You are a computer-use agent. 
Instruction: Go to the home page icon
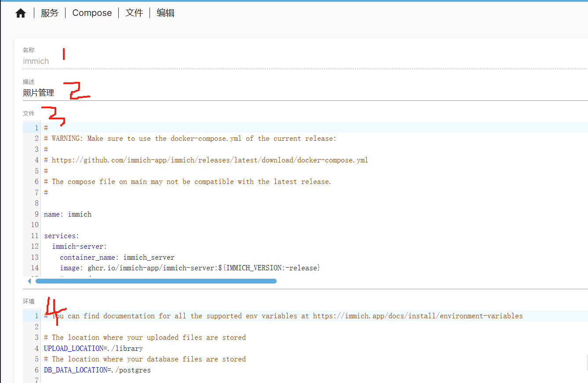pyautogui.click(x=21, y=13)
